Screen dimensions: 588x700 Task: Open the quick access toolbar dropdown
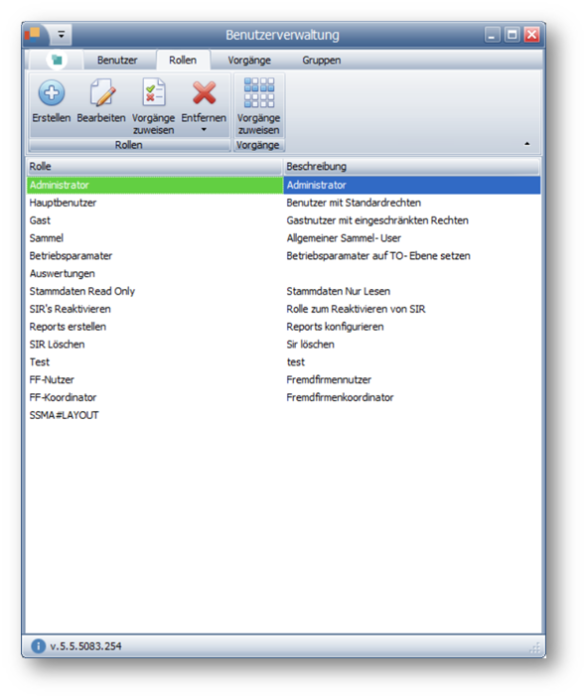click(x=62, y=35)
